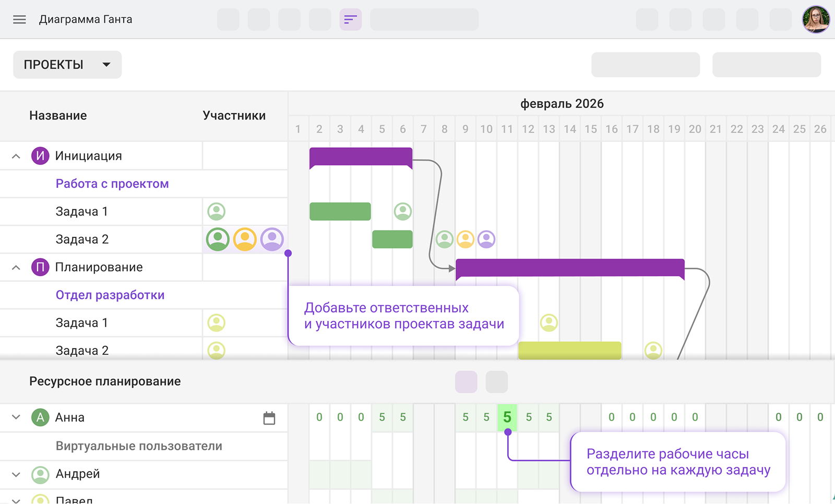
Task: Open the user profile avatar
Action: click(816, 20)
